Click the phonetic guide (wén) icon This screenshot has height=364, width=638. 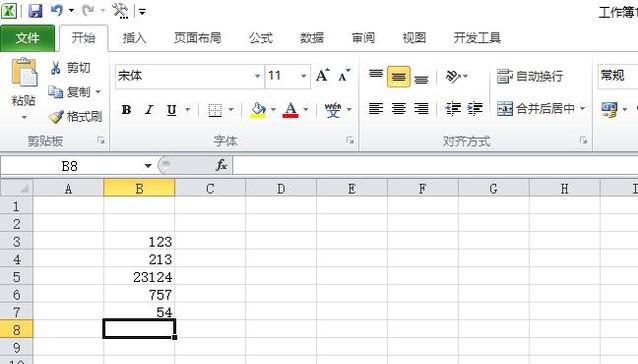point(333,110)
